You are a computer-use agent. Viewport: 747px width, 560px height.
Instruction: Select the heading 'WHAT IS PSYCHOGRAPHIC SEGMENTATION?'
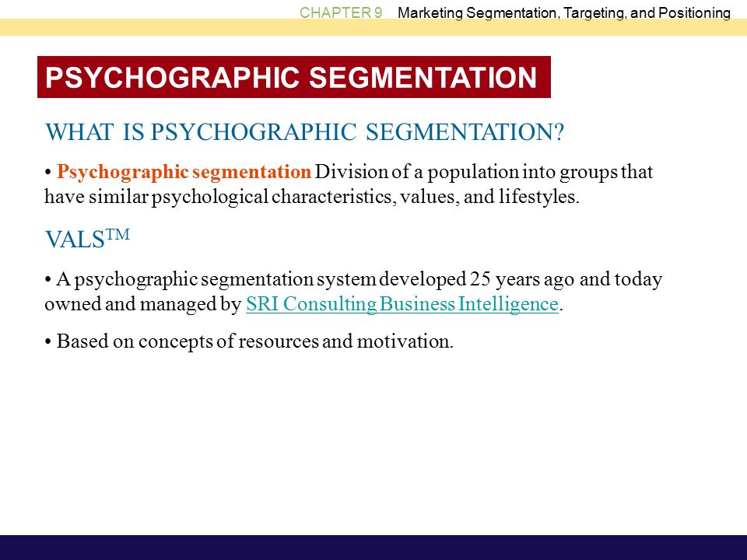click(x=305, y=132)
